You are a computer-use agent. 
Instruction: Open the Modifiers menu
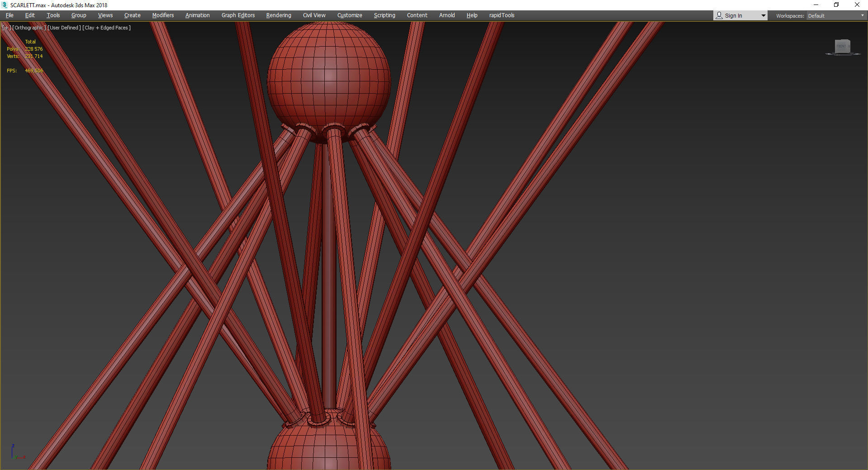[x=163, y=15]
